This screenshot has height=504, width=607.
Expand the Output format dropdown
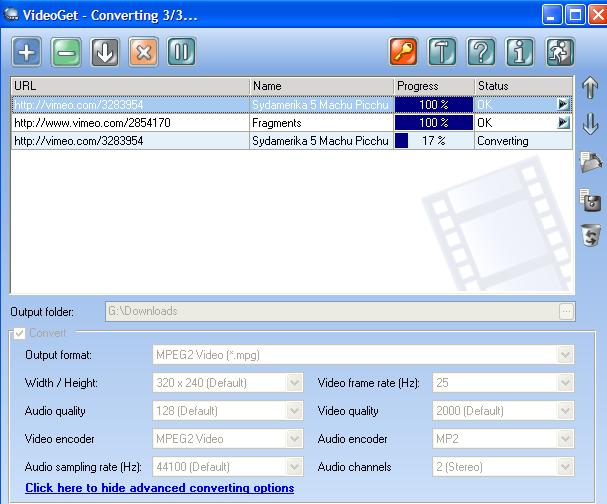click(x=565, y=355)
